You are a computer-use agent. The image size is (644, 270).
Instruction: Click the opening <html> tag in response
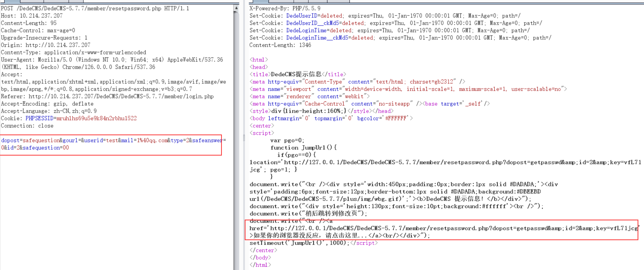[259, 60]
